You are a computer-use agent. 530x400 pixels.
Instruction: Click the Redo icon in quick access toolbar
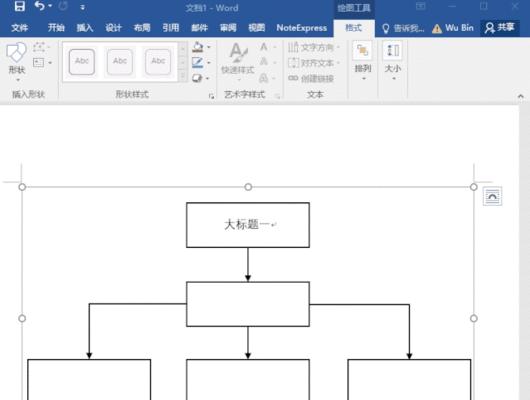63,6
